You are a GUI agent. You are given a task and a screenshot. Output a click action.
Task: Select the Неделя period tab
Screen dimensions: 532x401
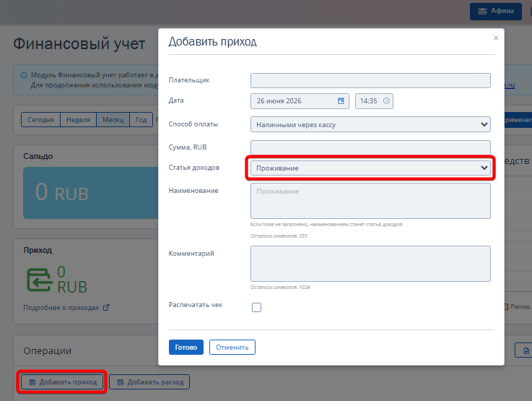click(x=79, y=120)
